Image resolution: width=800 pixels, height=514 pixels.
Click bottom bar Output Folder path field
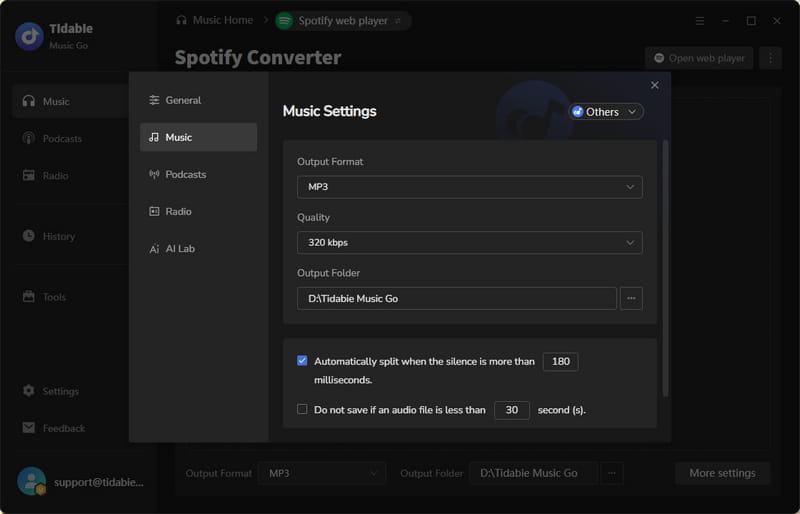[x=533, y=473]
